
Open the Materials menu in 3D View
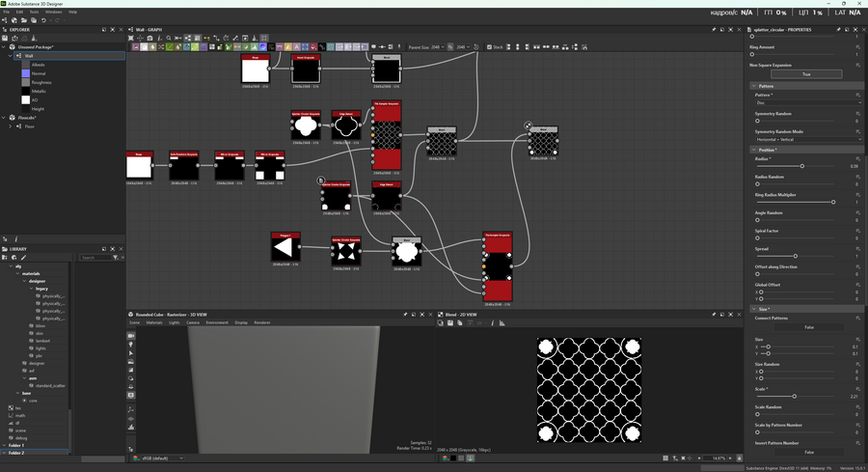(154, 322)
